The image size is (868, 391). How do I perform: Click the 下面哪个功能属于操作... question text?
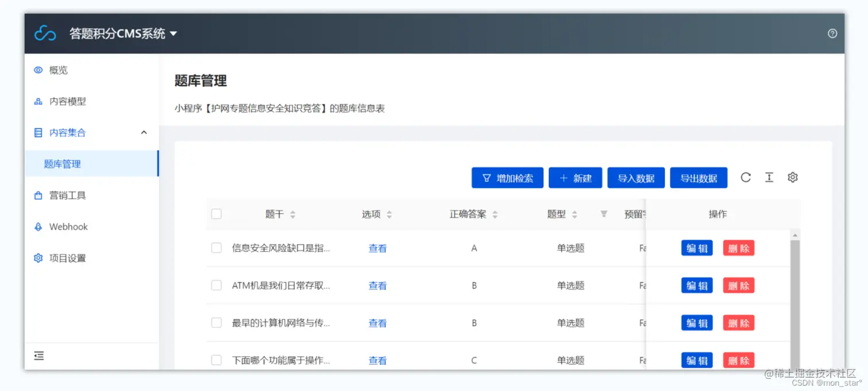[x=281, y=360]
